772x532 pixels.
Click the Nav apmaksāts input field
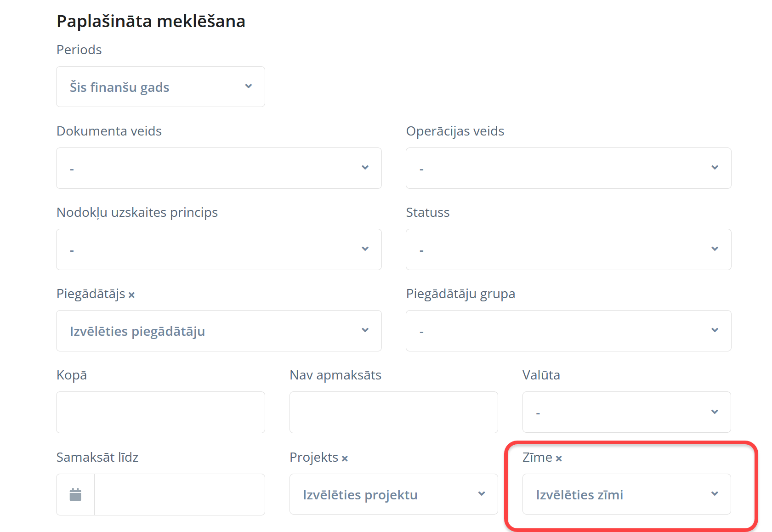point(393,412)
